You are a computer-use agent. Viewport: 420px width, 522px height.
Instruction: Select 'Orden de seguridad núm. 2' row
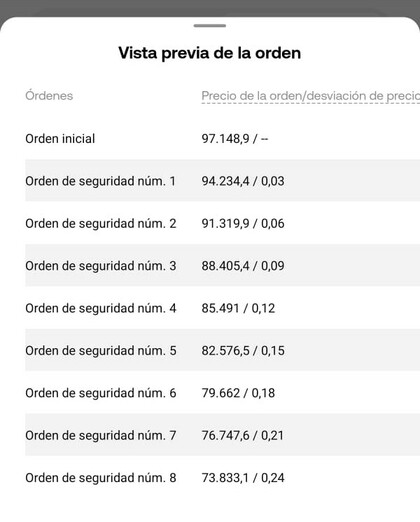point(223,223)
